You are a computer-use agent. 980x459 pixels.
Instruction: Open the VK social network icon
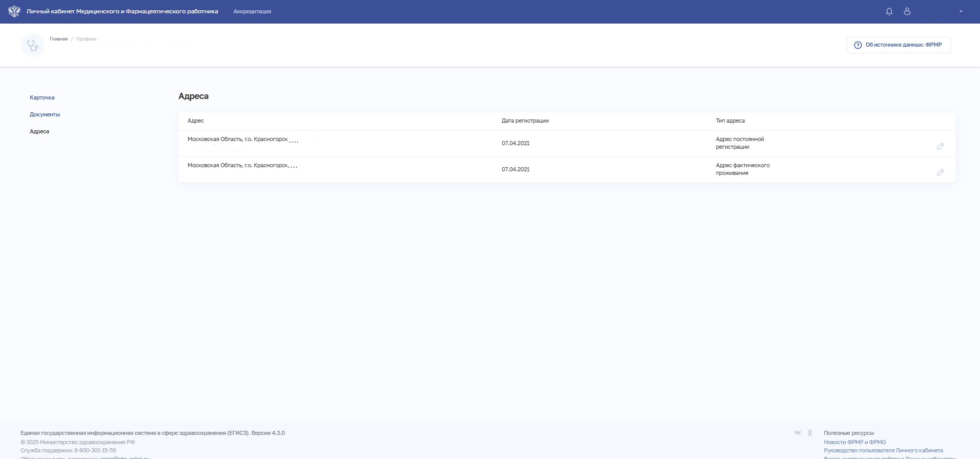(x=797, y=433)
